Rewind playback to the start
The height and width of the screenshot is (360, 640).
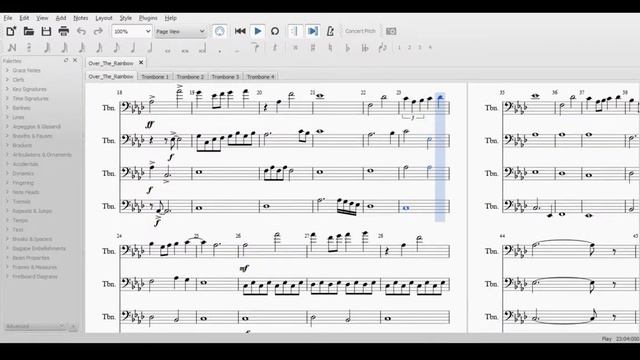point(240,31)
